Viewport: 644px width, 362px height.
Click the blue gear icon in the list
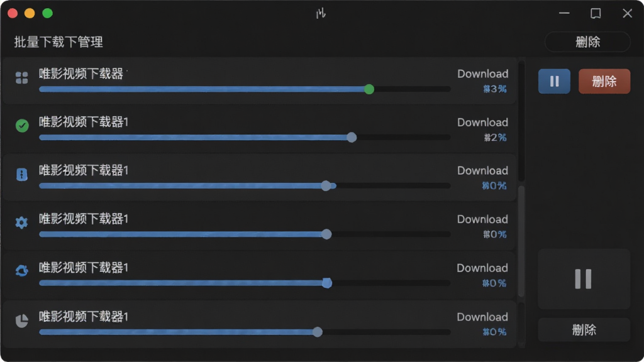tap(21, 222)
